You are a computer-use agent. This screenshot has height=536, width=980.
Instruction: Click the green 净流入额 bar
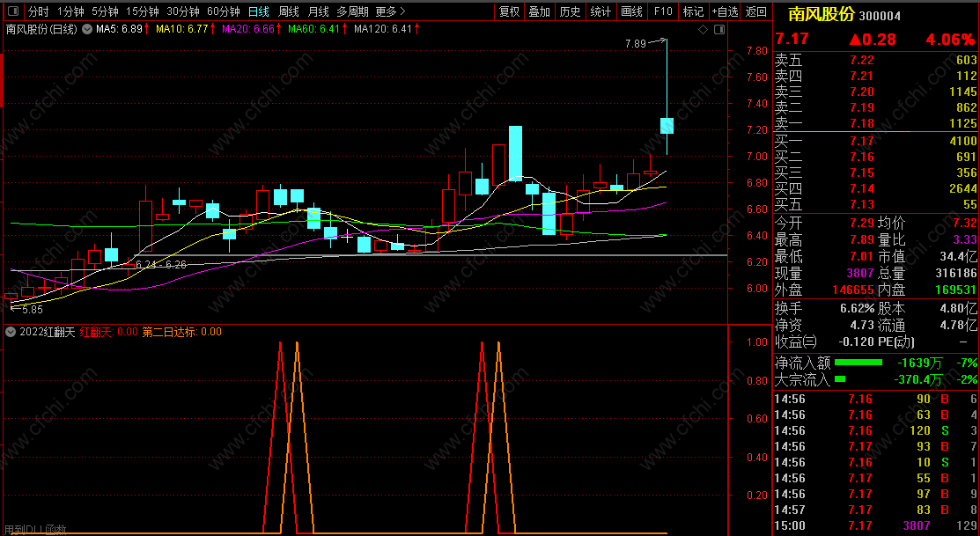click(858, 363)
